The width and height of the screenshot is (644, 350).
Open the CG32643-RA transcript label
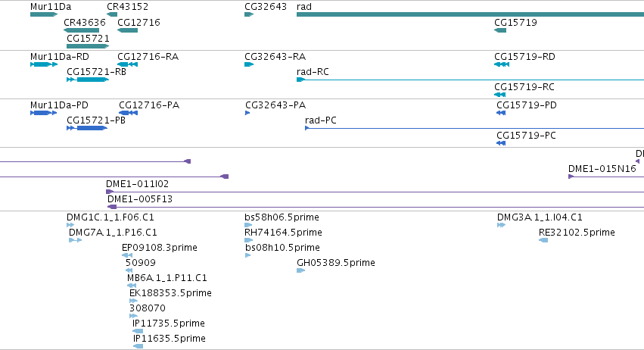click(x=275, y=56)
